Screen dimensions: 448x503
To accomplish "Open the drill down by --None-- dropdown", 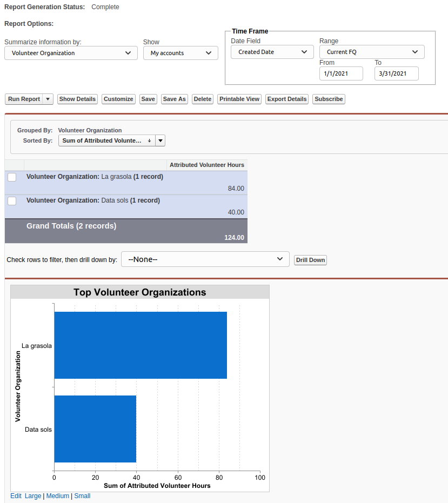I will [205, 259].
